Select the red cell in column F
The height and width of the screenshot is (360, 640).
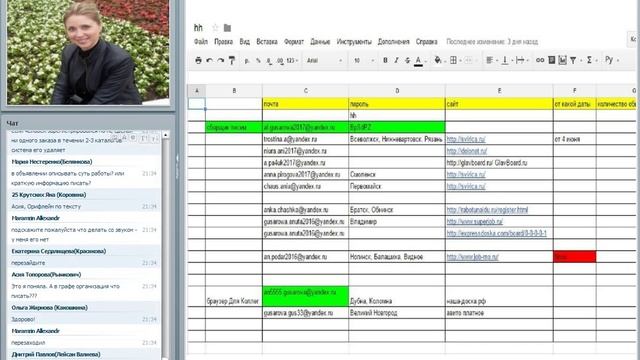pos(574,256)
